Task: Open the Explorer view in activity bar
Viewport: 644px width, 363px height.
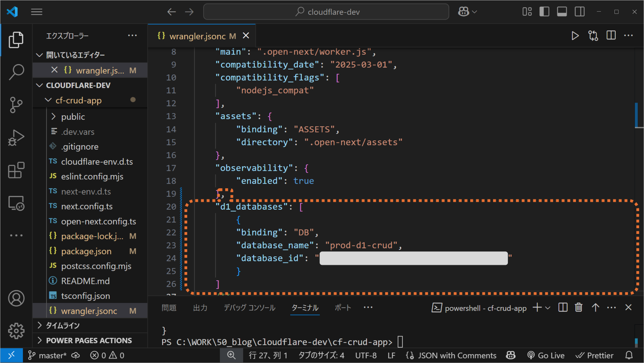Action: click(16, 40)
